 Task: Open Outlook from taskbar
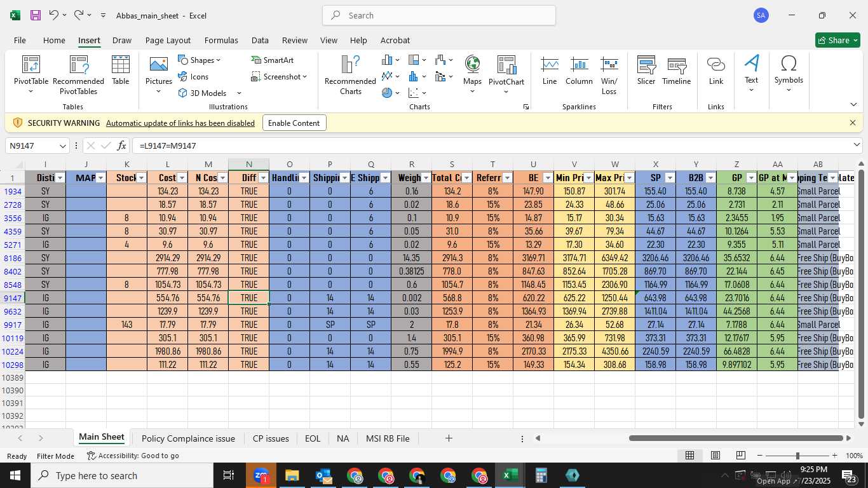pos(323,475)
